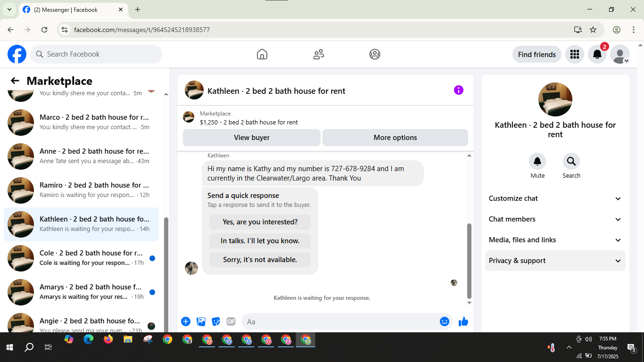
Task: Open the Facebook logo home link
Action: pyautogui.click(x=17, y=54)
